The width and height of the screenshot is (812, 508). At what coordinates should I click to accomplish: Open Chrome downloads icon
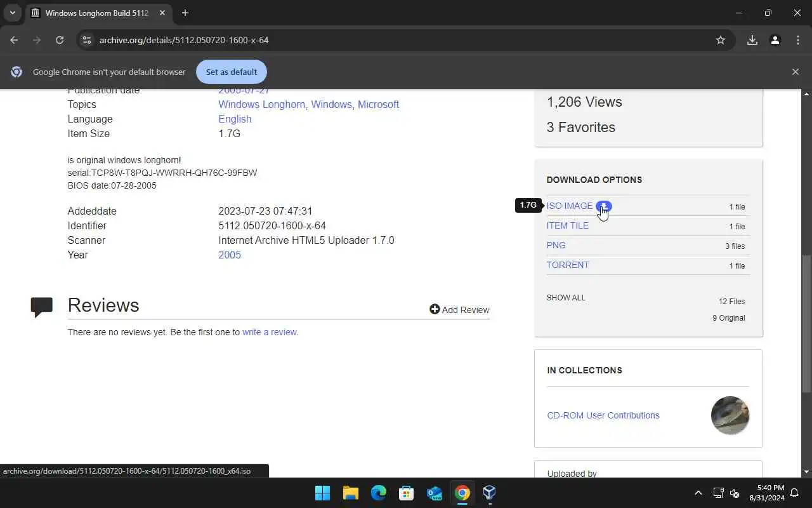click(752, 40)
